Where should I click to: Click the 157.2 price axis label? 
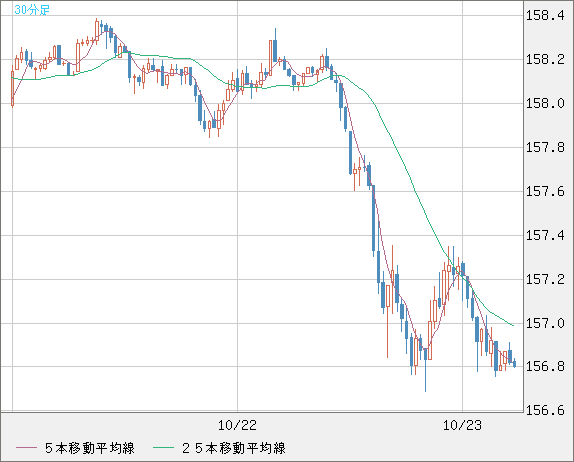coord(545,279)
